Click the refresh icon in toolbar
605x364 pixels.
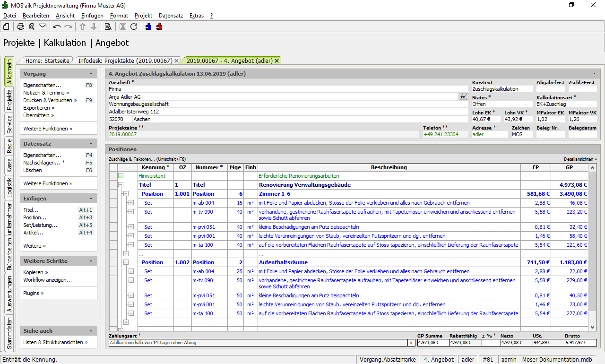[134, 26]
